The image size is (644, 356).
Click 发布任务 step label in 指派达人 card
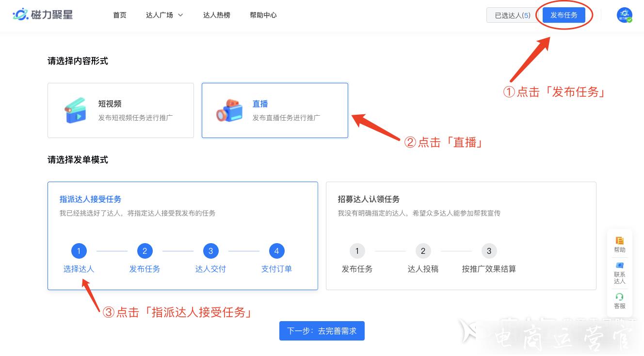[x=145, y=269]
